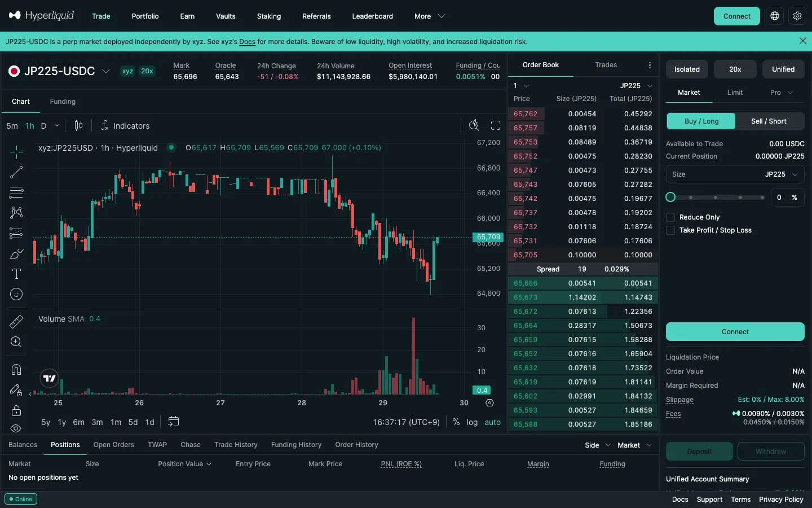Expand the JP225-USDC market selector
This screenshot has width=812, height=508.
105,71
